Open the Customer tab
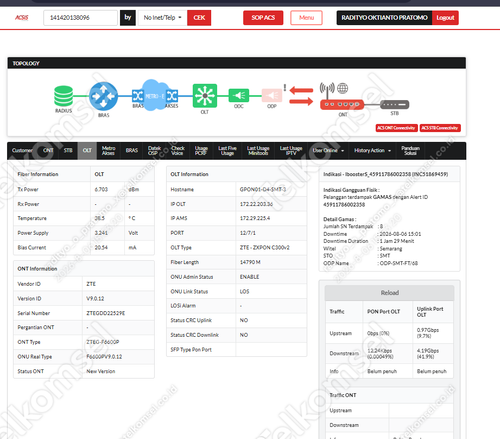The width and height of the screenshot is (500, 439). coord(22,151)
